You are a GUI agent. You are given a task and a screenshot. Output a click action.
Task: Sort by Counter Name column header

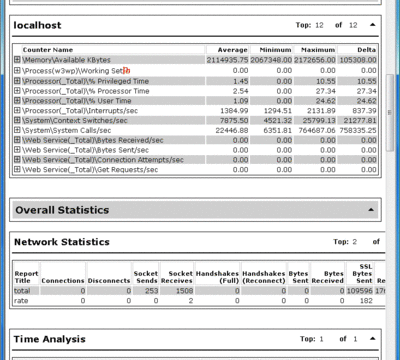(x=113, y=50)
